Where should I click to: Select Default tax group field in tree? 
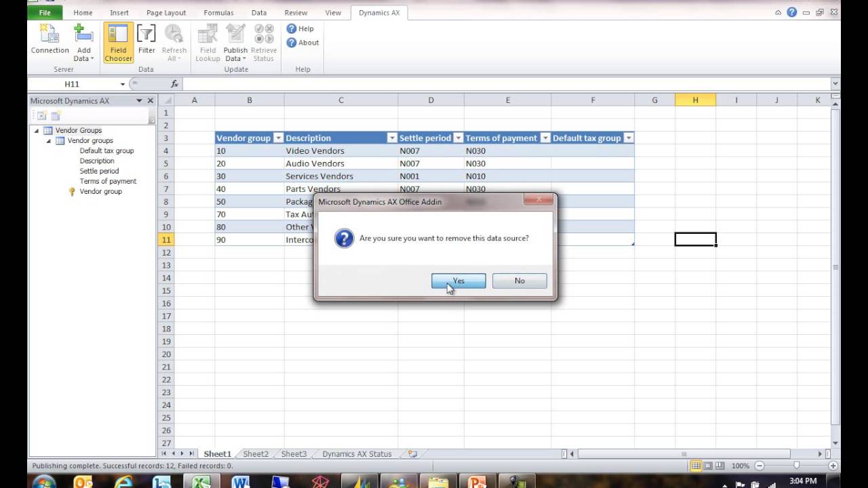pos(106,150)
